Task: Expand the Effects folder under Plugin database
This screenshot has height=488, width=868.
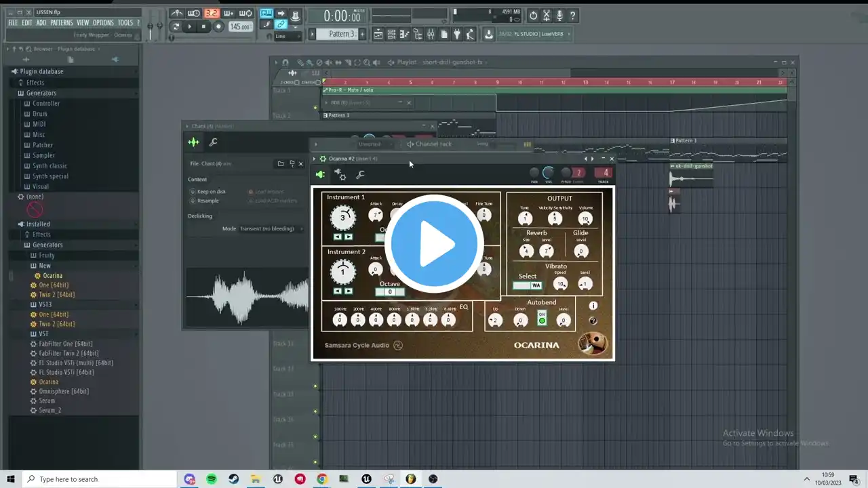Action: tap(35, 83)
